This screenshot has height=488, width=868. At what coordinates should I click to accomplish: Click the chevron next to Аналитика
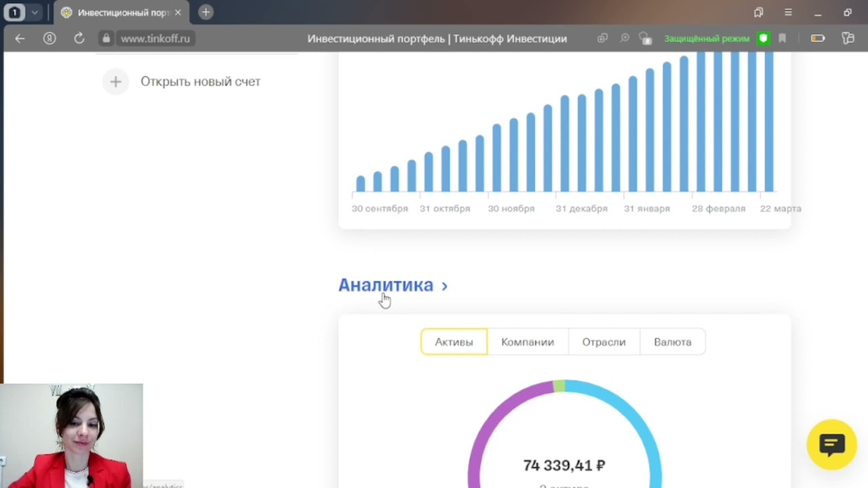pyautogui.click(x=445, y=286)
